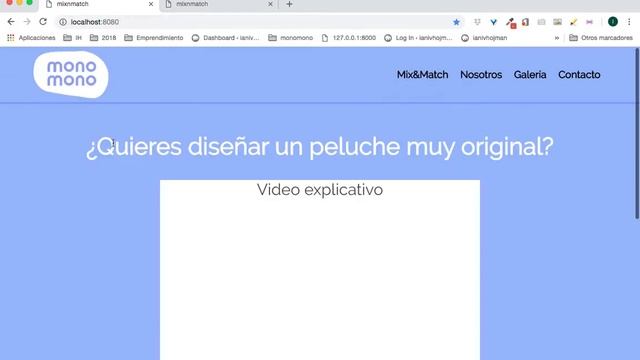Show hidden bookmarks with the double chevron
Screen dimensions: 640x360
point(556,38)
